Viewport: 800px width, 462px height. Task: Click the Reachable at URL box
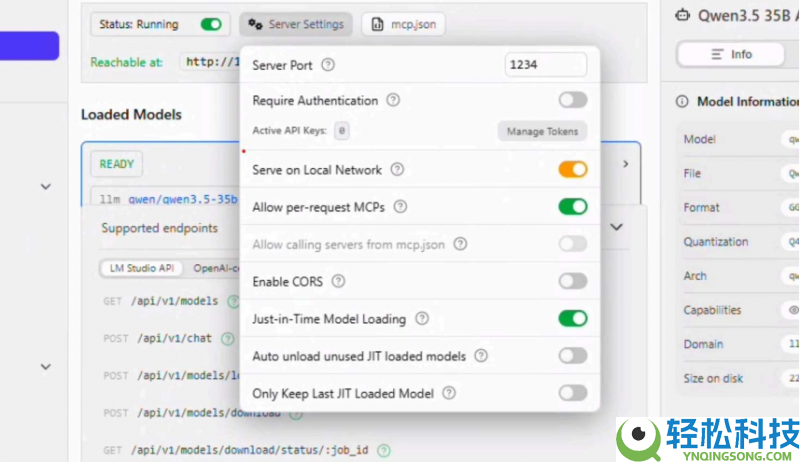210,62
